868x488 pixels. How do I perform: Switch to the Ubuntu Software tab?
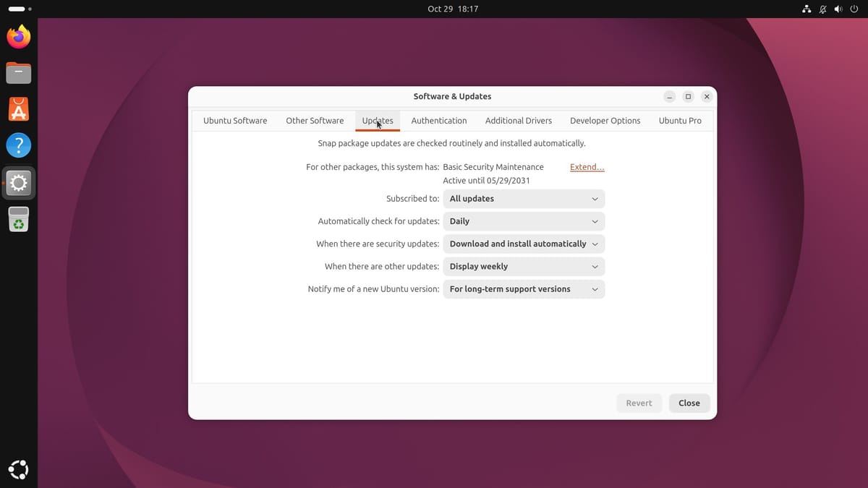(235, 121)
